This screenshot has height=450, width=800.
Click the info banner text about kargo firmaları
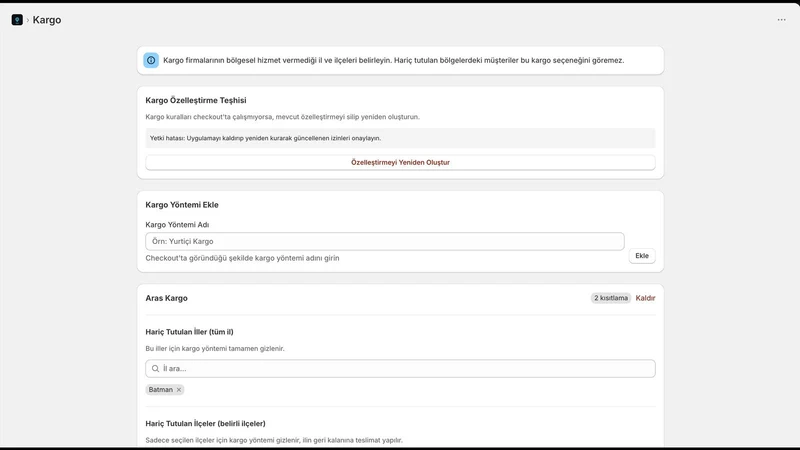click(x=393, y=60)
